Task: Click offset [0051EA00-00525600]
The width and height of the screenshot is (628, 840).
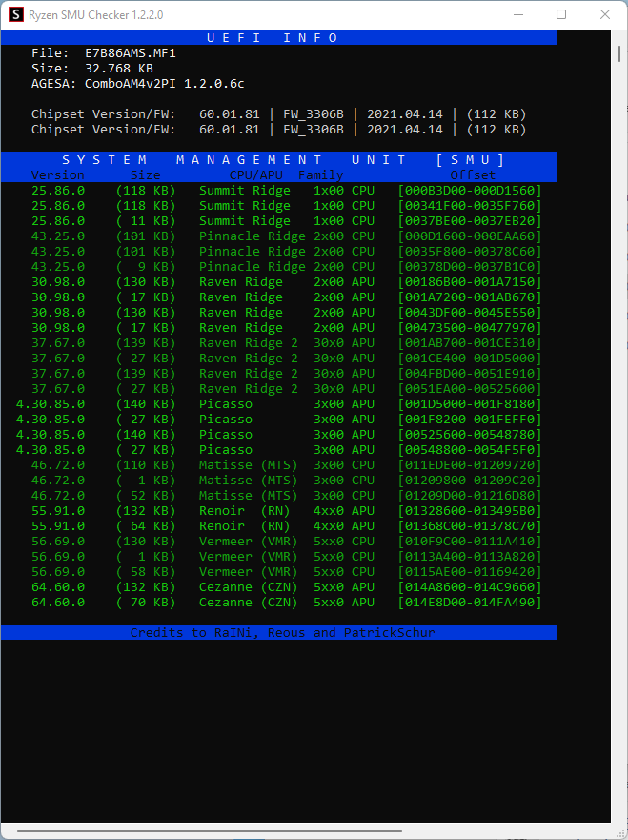Action: [470, 389]
